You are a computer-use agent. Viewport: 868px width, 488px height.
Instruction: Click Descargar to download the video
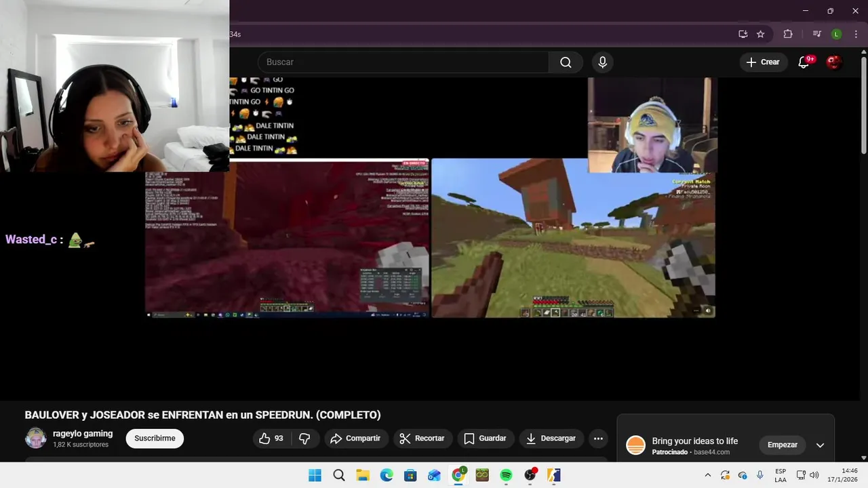pyautogui.click(x=552, y=439)
